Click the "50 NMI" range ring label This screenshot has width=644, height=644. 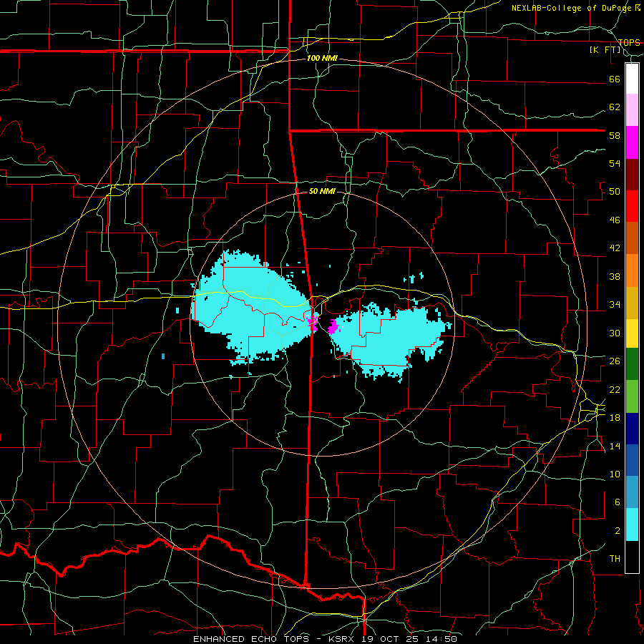(x=322, y=191)
